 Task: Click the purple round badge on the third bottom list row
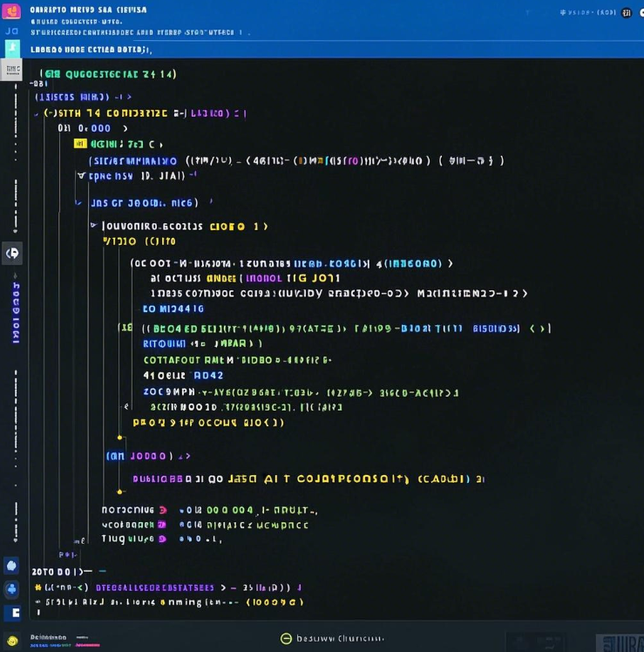pos(163,539)
